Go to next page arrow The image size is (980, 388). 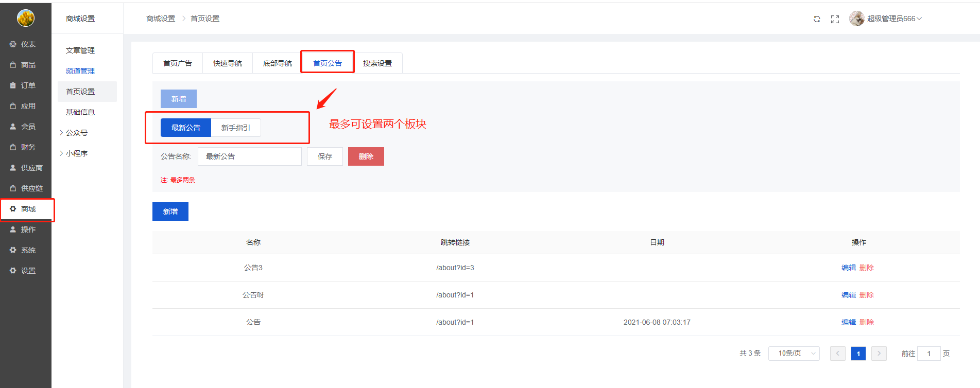point(879,354)
